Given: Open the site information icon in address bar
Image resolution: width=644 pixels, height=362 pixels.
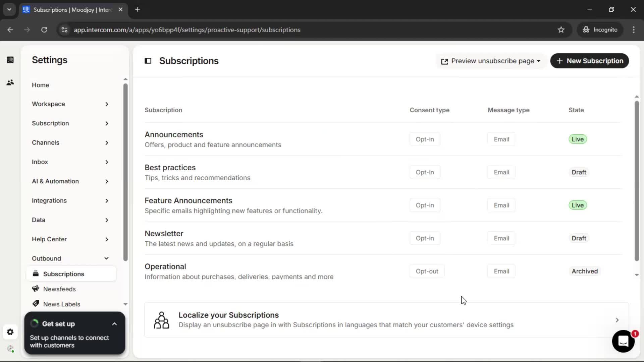Looking at the screenshot, I should pyautogui.click(x=64, y=30).
